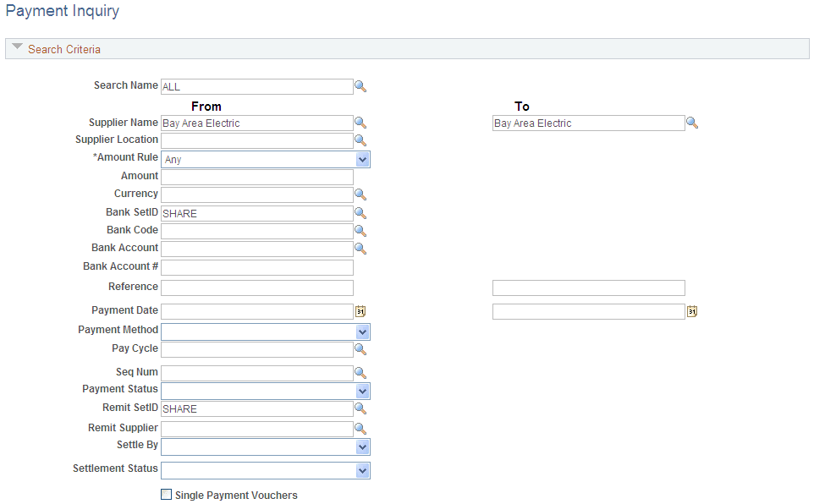Open the Payment Date From calendar picker
This screenshot has height=504, width=814.
click(x=360, y=311)
